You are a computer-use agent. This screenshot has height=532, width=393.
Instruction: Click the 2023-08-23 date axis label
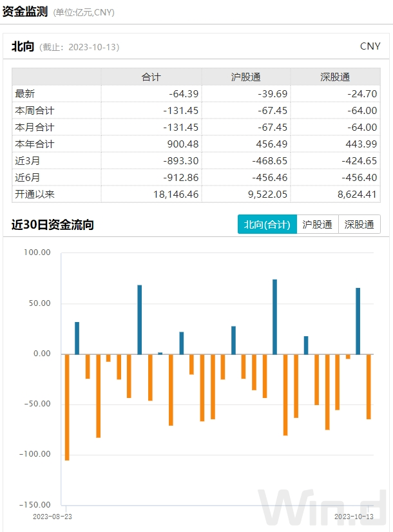point(52,516)
